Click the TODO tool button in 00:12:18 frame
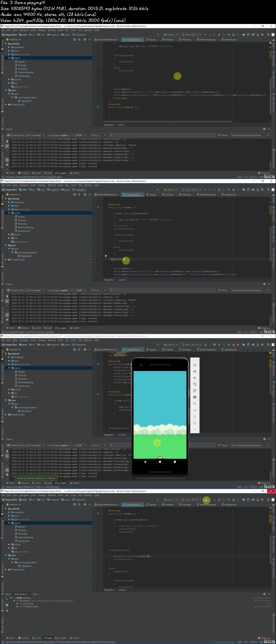Viewport: 276px width, 644px height. 10,638
